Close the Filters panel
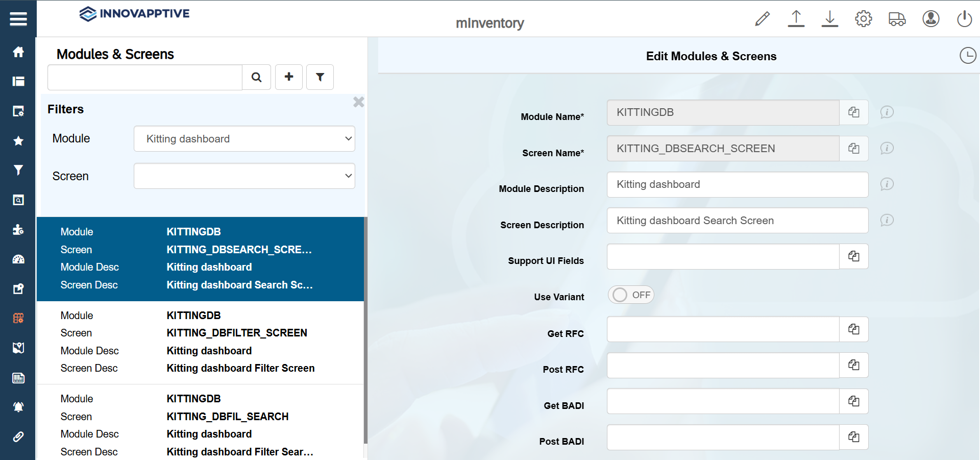 coord(358,102)
